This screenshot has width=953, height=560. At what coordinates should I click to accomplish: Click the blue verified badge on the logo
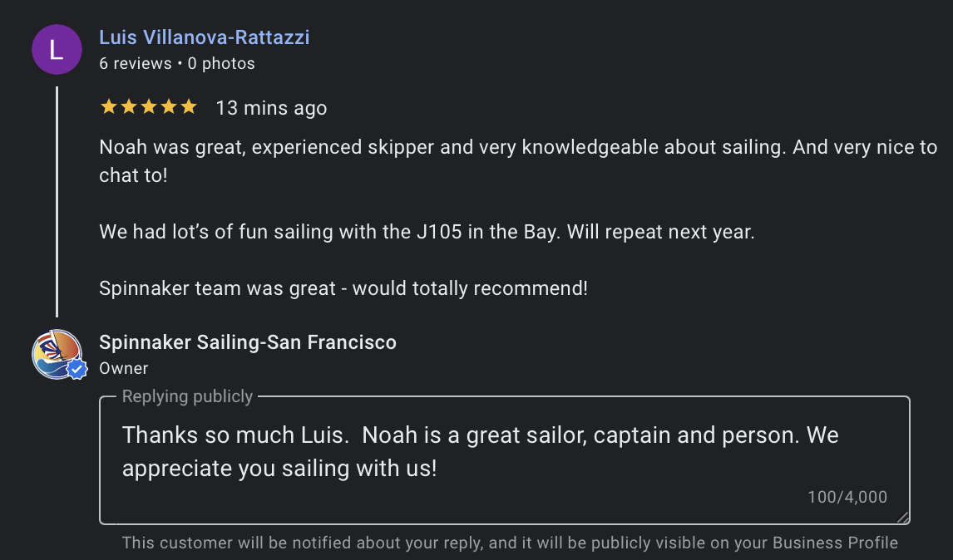tap(77, 369)
